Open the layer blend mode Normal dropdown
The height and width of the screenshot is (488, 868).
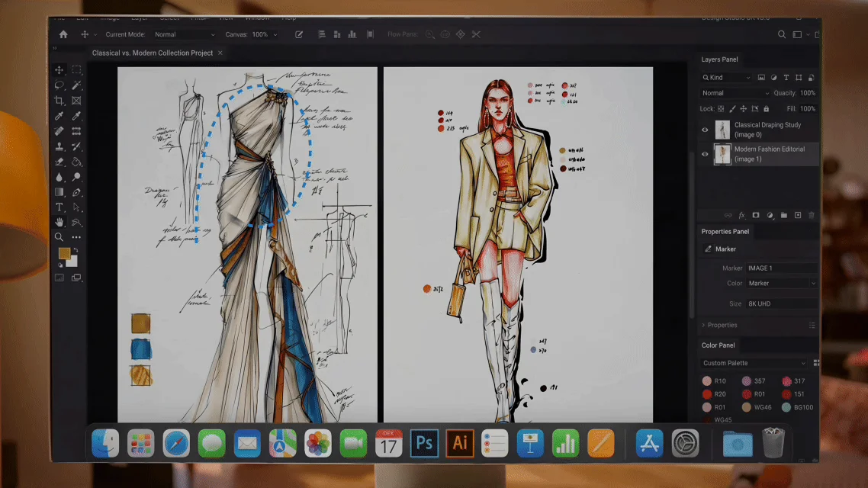point(735,93)
